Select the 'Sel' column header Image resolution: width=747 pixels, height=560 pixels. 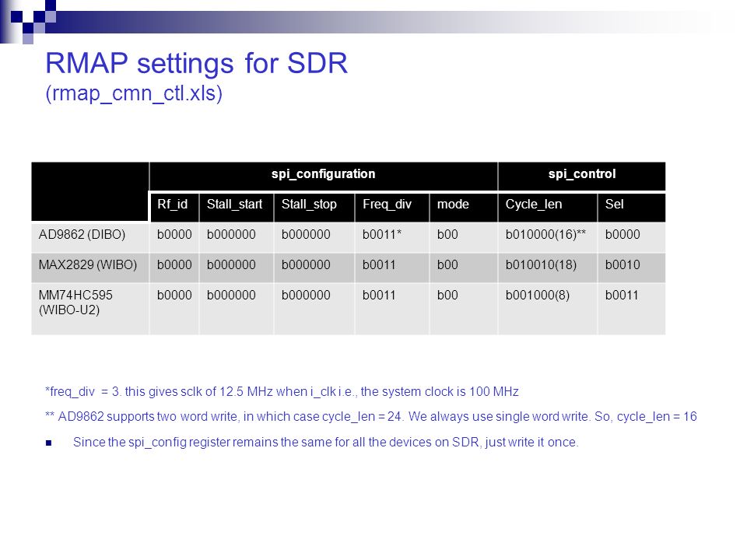(614, 205)
